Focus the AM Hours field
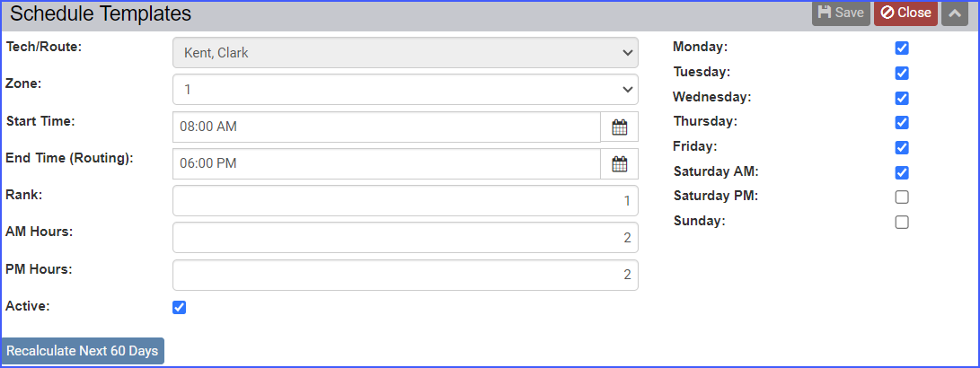980x368 pixels. click(x=405, y=238)
